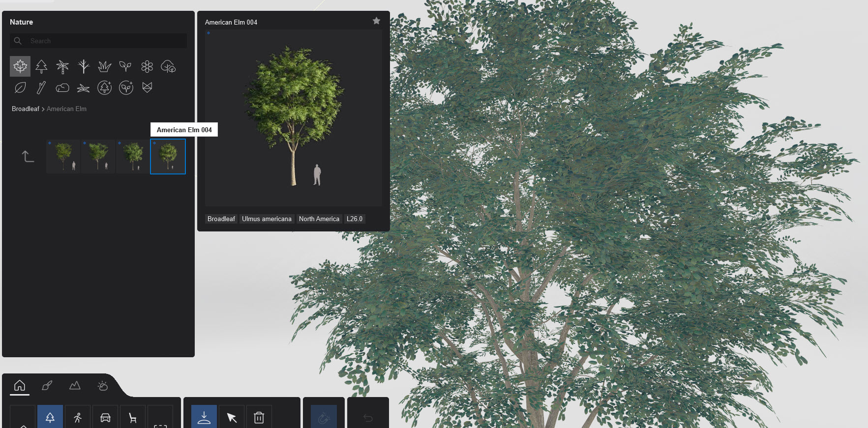Open the Rocks category icon
This screenshot has height=428, width=868.
tap(62, 88)
